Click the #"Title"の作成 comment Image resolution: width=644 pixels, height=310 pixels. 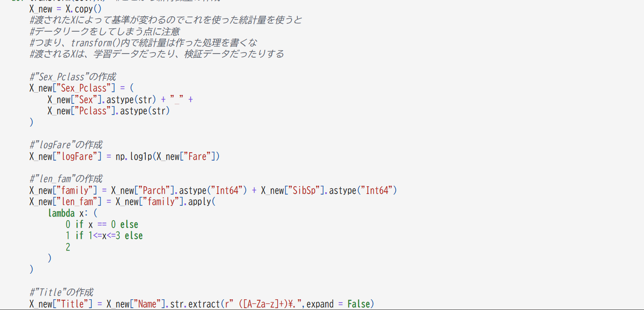tap(61, 292)
